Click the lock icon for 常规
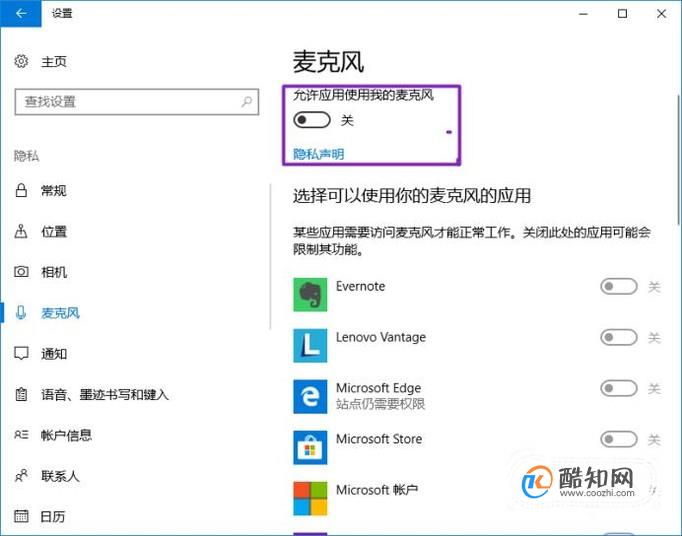Screen dimensions: 682x536 coord(21,191)
